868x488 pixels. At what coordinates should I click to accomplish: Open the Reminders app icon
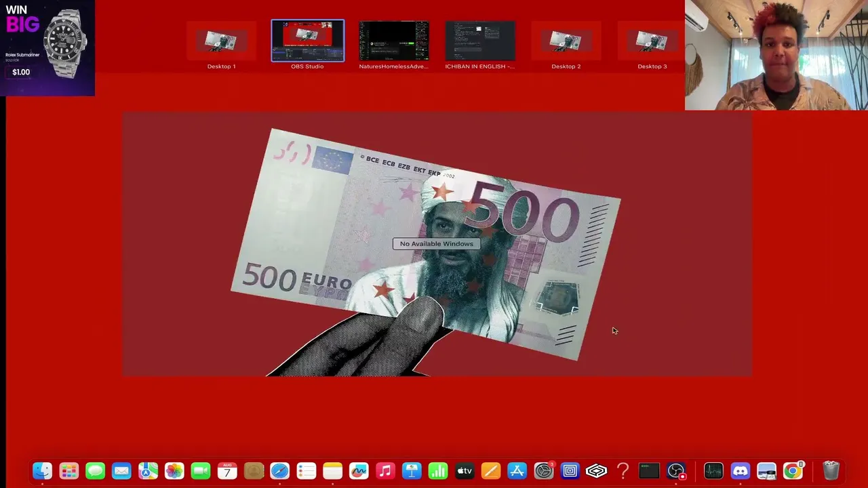tap(307, 471)
